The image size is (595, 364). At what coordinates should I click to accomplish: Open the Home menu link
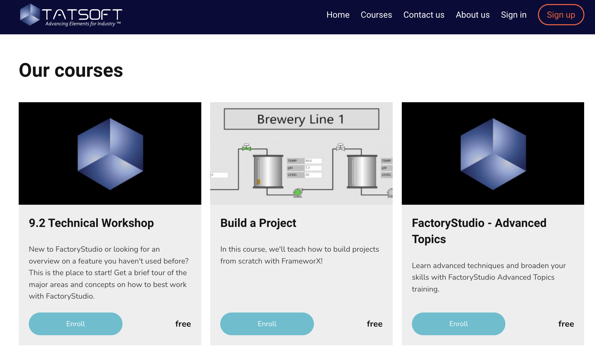coord(338,15)
